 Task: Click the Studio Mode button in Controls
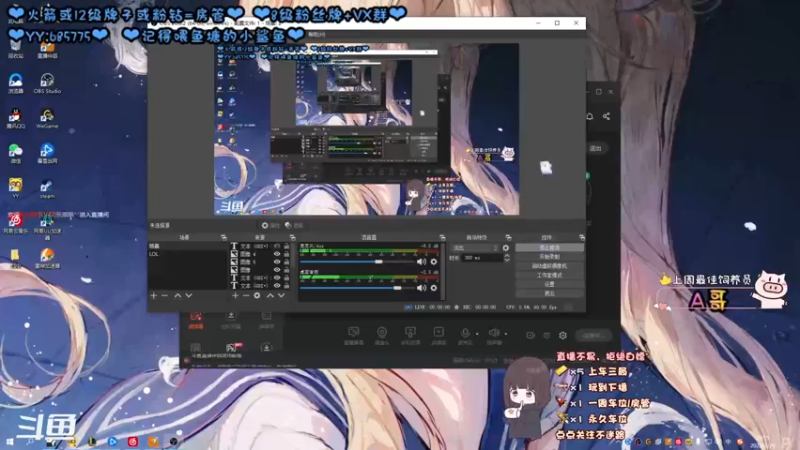click(549, 275)
